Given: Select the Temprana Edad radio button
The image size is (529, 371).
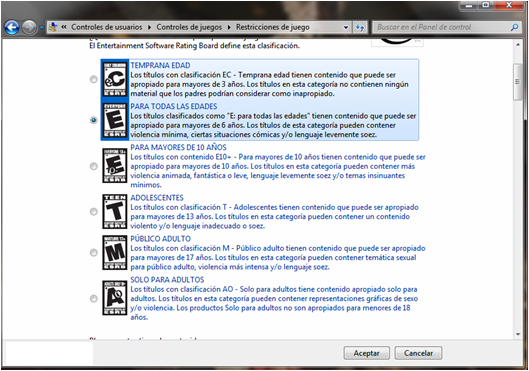Looking at the screenshot, I should pos(93,79).
